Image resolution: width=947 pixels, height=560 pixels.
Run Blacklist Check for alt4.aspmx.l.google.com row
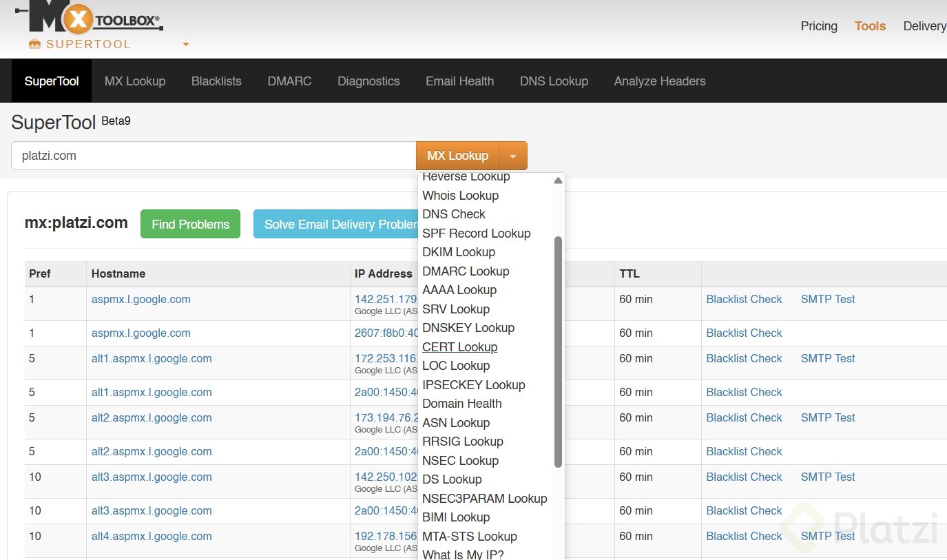click(x=744, y=537)
